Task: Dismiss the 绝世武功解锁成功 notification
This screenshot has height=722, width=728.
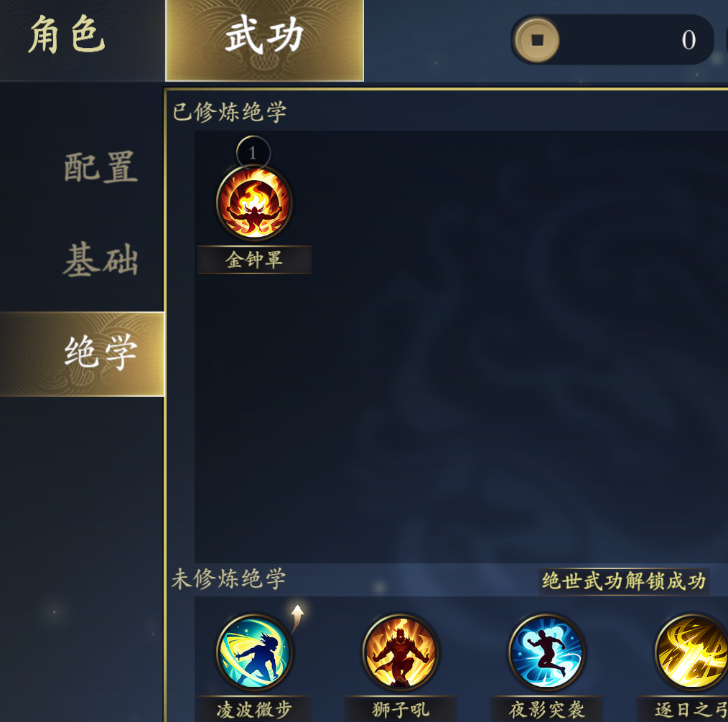Action: pos(624,581)
